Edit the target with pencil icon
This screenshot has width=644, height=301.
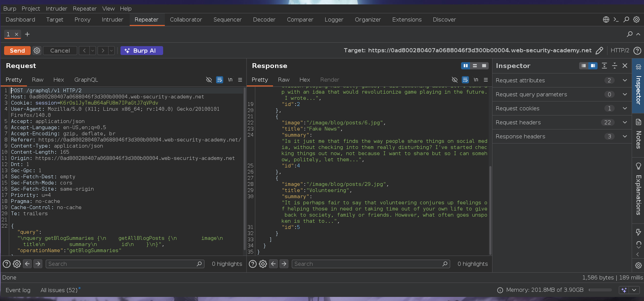tap(599, 51)
